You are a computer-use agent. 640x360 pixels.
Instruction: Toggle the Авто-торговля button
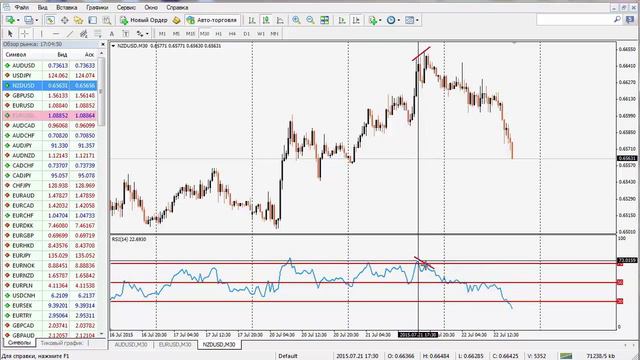211,20
